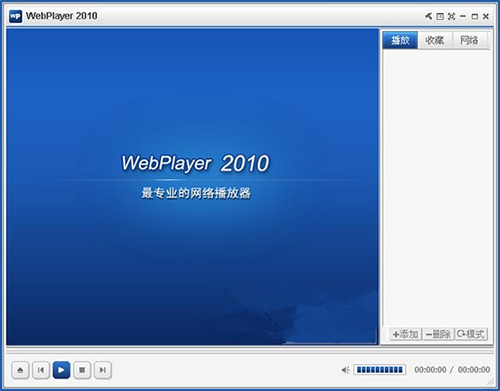Open the 收藏 tab
Screen dimensions: 500x391
pos(435,40)
